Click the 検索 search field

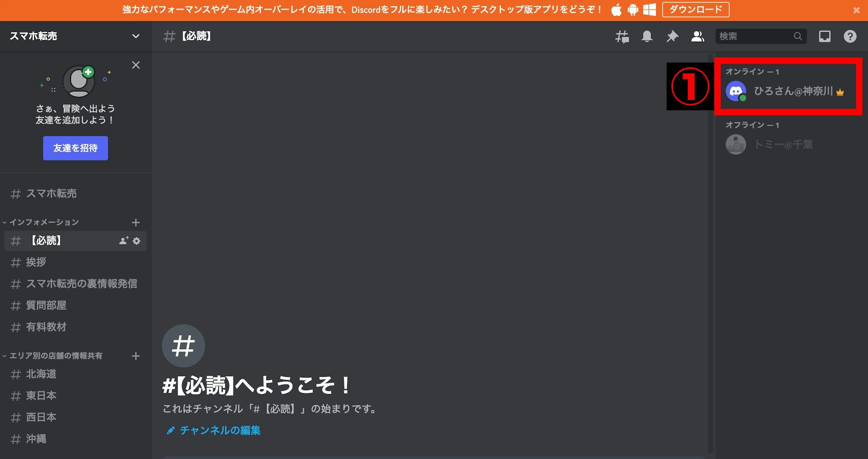click(761, 36)
